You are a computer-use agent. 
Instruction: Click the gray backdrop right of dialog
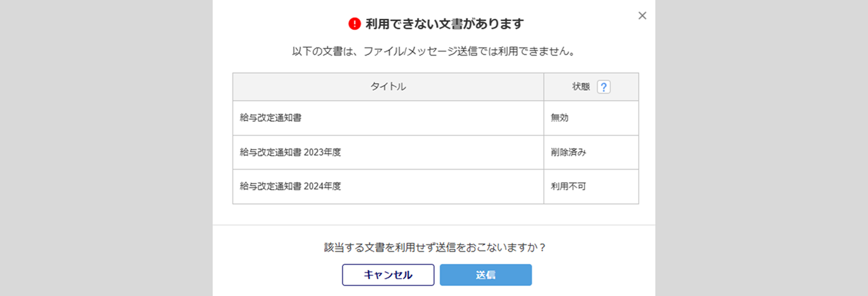761,148
